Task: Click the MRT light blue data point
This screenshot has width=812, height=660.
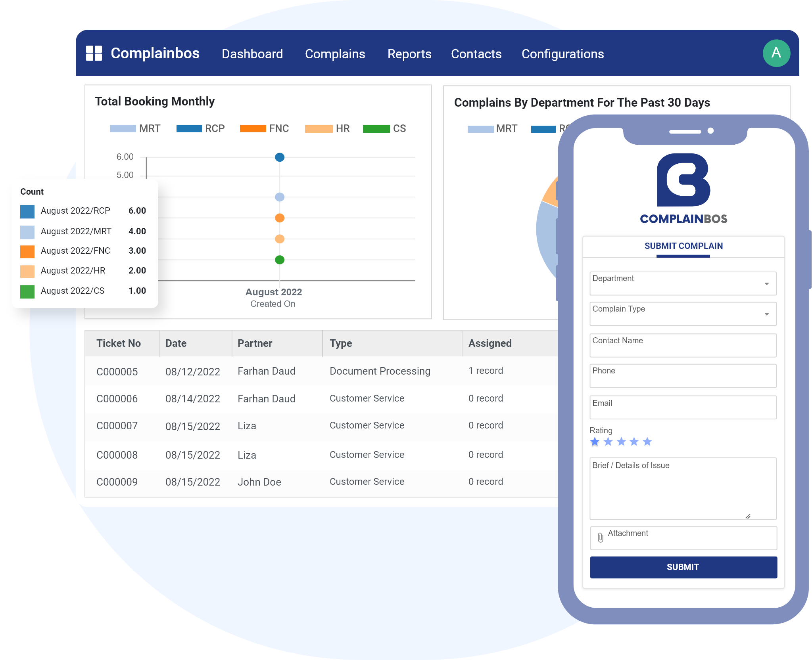Action: tap(280, 197)
